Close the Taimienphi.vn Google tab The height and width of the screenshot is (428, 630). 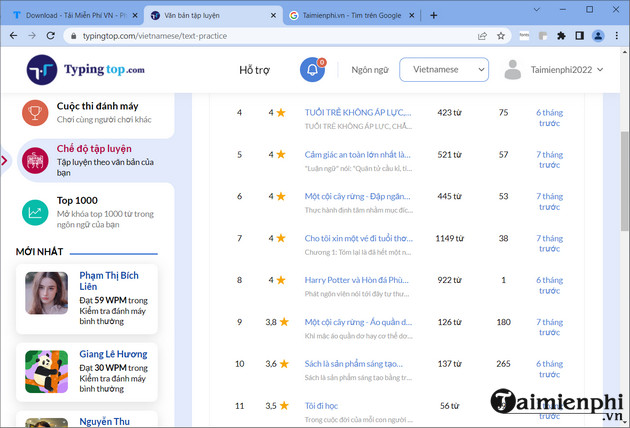pyautogui.click(x=412, y=15)
